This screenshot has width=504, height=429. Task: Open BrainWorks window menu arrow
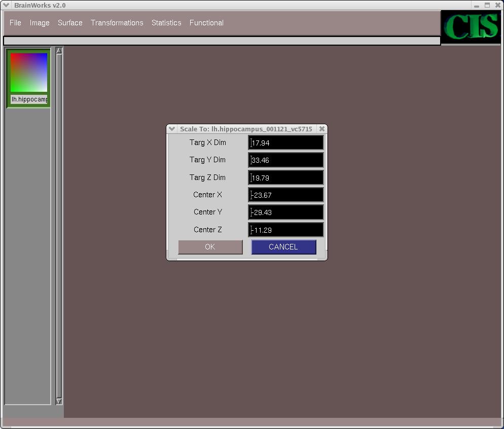tap(6, 5)
